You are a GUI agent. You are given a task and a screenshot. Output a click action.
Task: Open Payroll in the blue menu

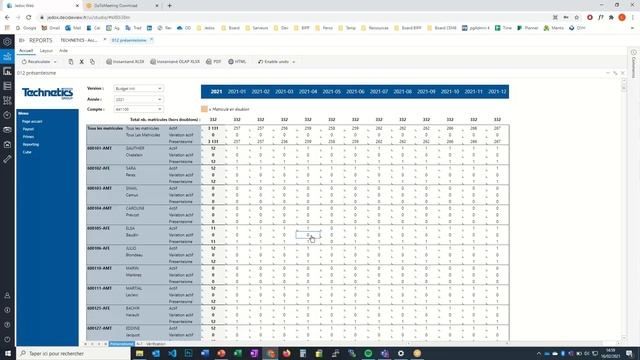click(28, 129)
